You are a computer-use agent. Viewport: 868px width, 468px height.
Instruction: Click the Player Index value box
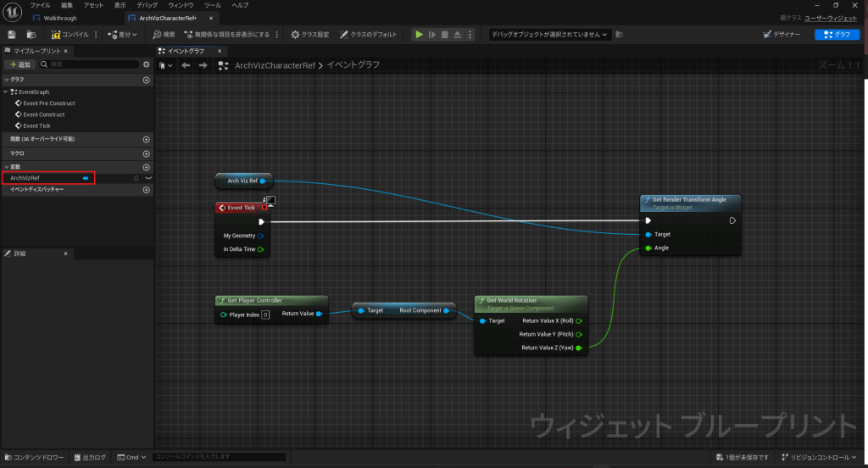[x=265, y=315]
